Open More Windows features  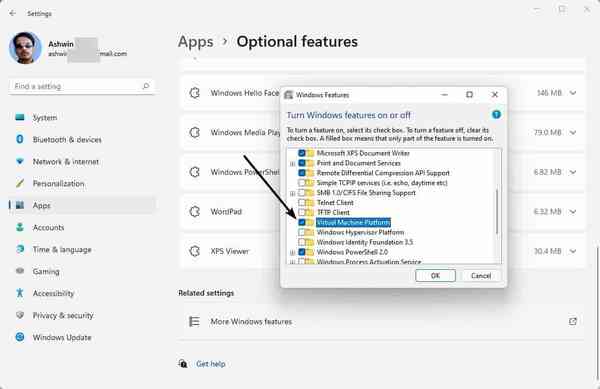point(382,321)
